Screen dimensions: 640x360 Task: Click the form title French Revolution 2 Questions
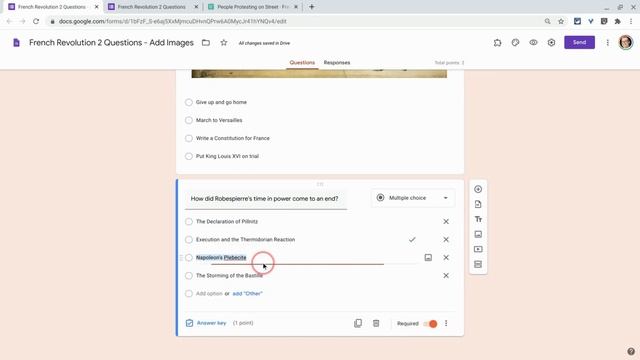[111, 42]
